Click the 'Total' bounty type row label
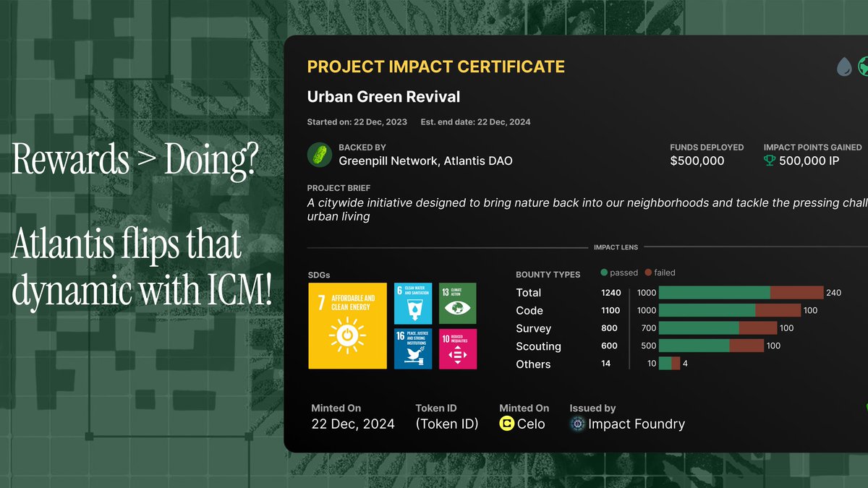The width and height of the screenshot is (868, 488). [529, 293]
